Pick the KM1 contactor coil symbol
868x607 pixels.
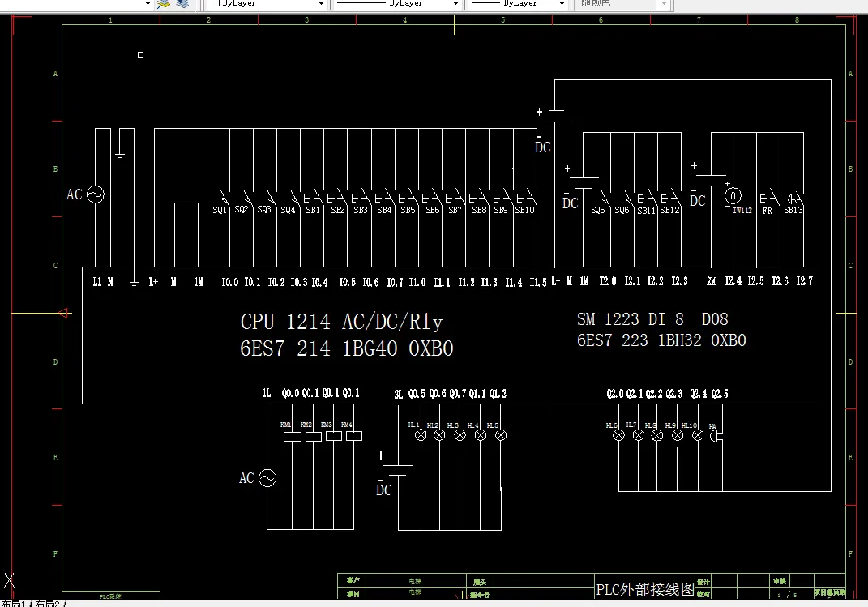coord(293,437)
